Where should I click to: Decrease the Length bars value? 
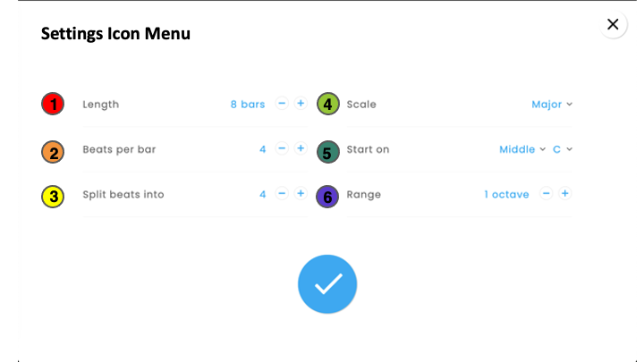coord(282,104)
